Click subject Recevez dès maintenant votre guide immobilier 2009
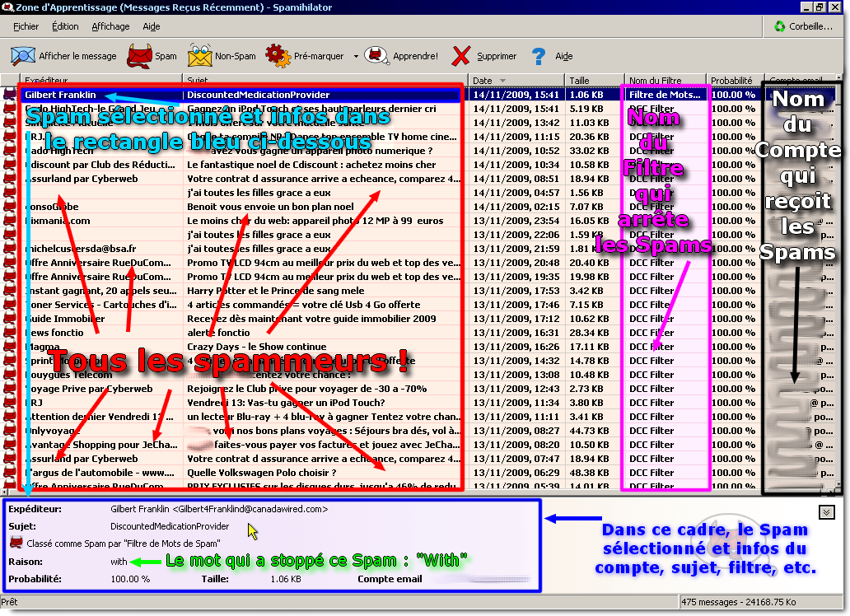 click(311, 319)
